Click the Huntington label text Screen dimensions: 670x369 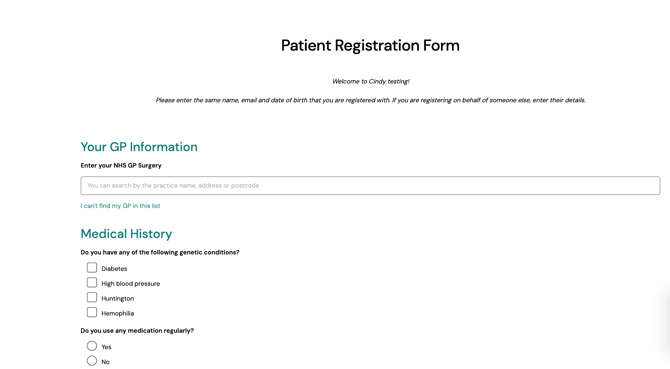tap(118, 299)
